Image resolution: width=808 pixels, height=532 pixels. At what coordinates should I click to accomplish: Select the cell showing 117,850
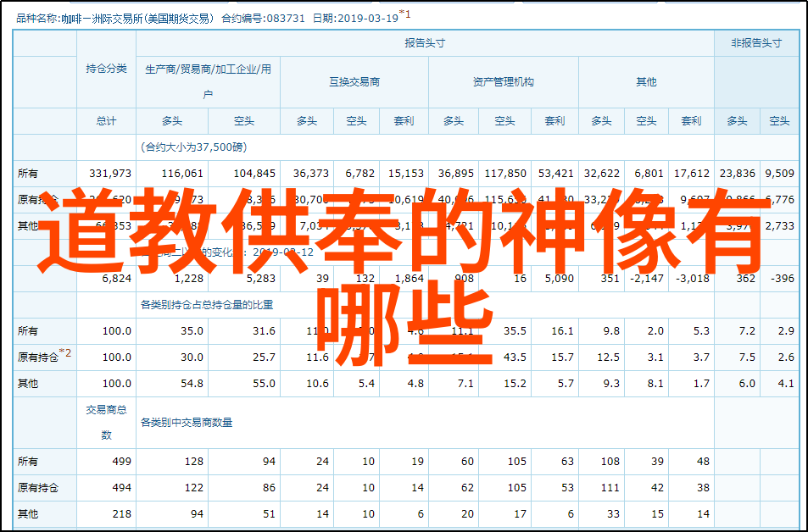click(504, 173)
